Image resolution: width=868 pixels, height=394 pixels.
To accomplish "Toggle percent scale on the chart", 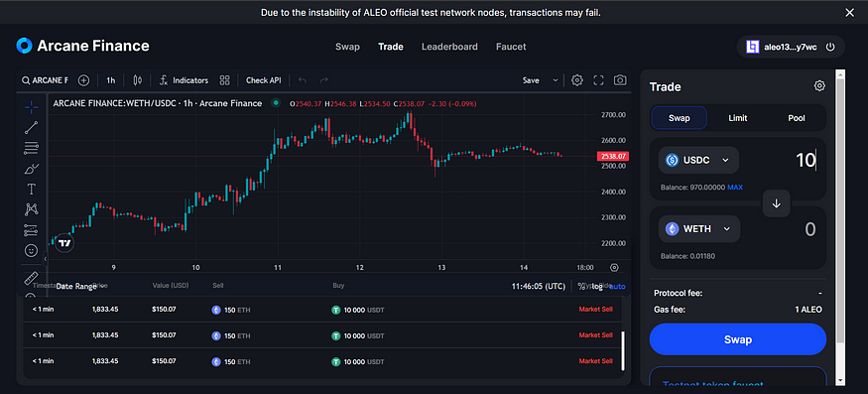I will pyautogui.click(x=581, y=287).
